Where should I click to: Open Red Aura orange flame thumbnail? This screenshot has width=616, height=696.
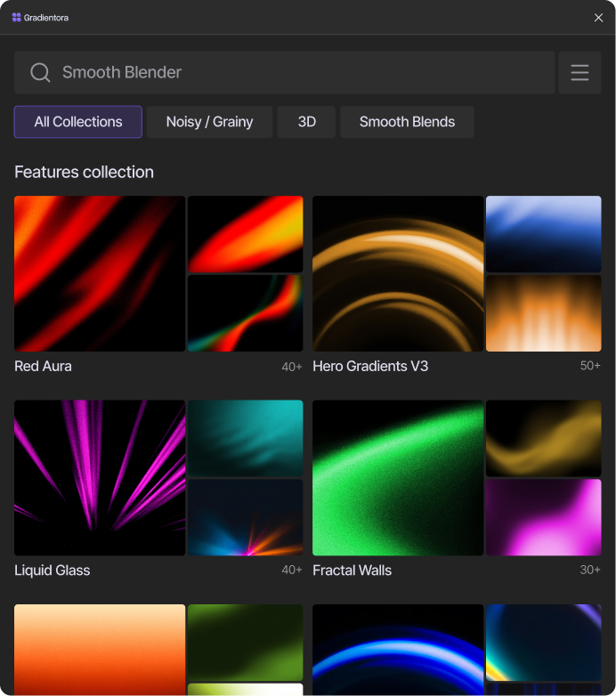click(246, 234)
